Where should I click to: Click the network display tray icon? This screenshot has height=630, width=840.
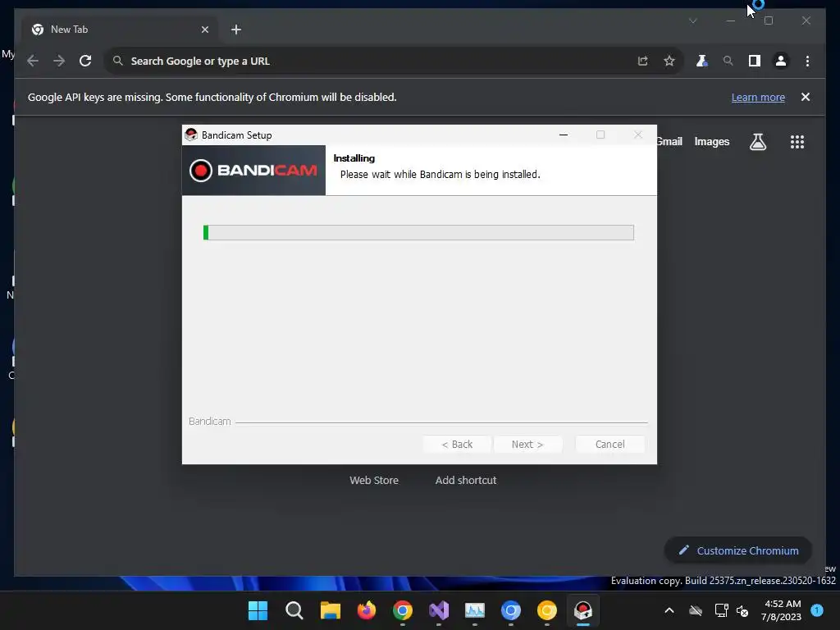pyautogui.click(x=721, y=610)
